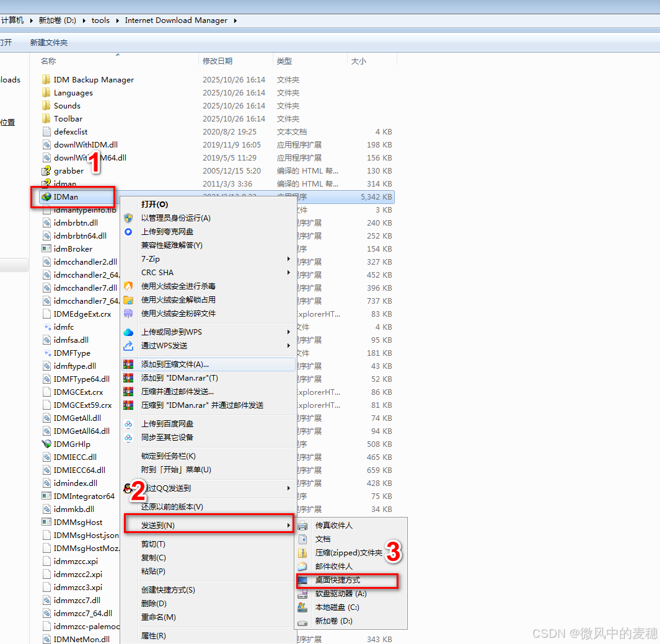Click the local disk C: drive icon
This screenshot has height=644, width=660.
(x=302, y=607)
